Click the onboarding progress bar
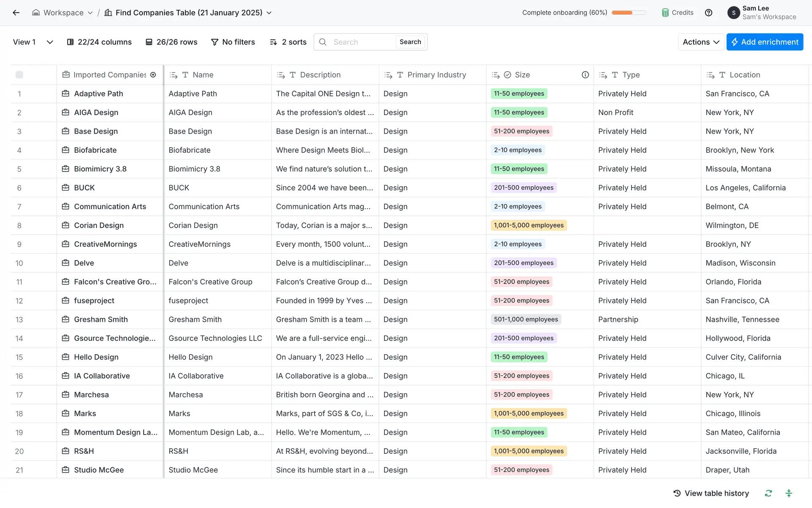This screenshot has height=508, width=812. [x=628, y=13]
